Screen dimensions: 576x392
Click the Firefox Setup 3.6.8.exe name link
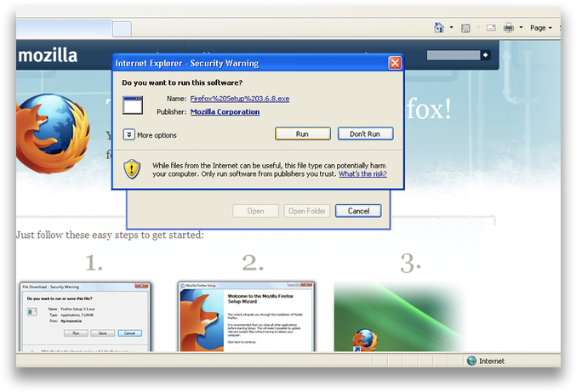point(240,99)
